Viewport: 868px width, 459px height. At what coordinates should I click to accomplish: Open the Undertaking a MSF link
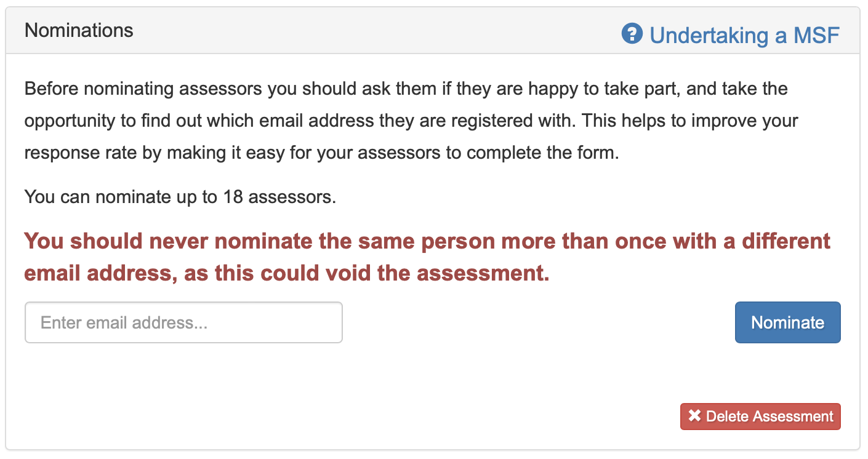point(744,35)
